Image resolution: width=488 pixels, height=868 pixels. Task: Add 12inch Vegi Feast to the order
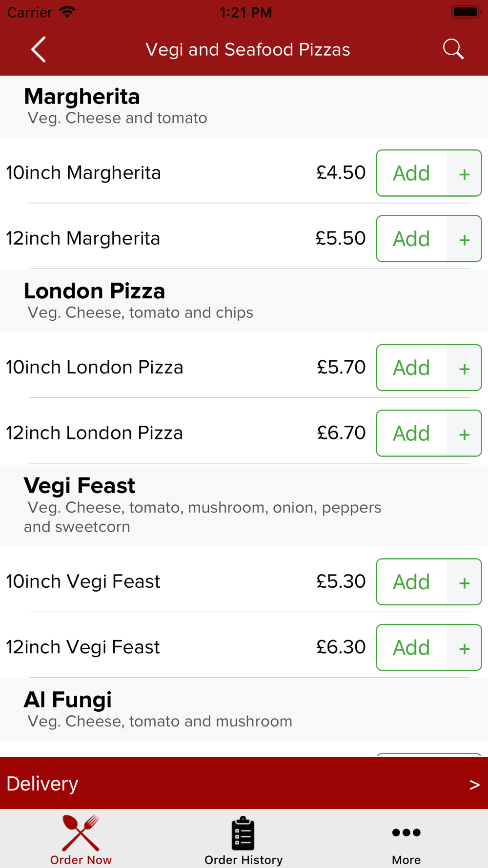click(411, 647)
